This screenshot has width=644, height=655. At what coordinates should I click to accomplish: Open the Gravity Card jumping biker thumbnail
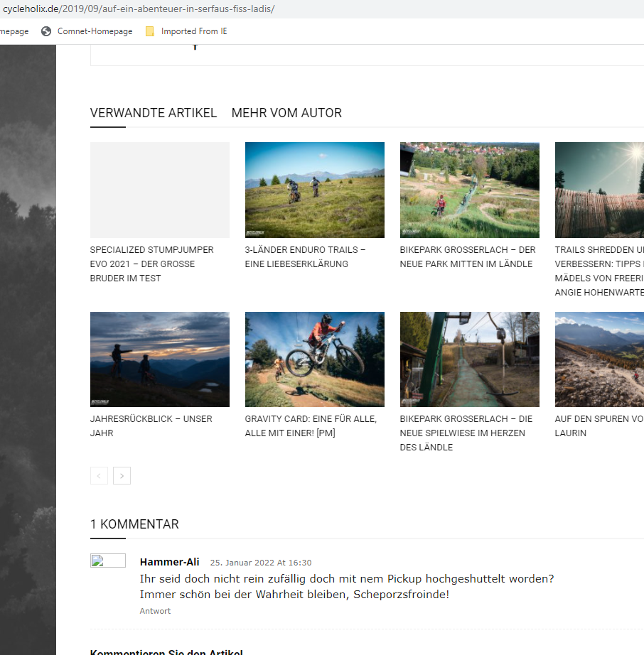314,359
